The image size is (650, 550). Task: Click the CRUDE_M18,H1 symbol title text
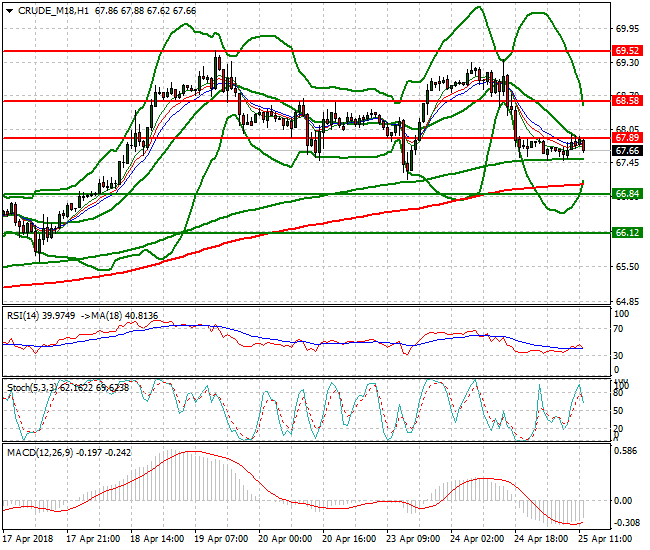pyautogui.click(x=53, y=11)
